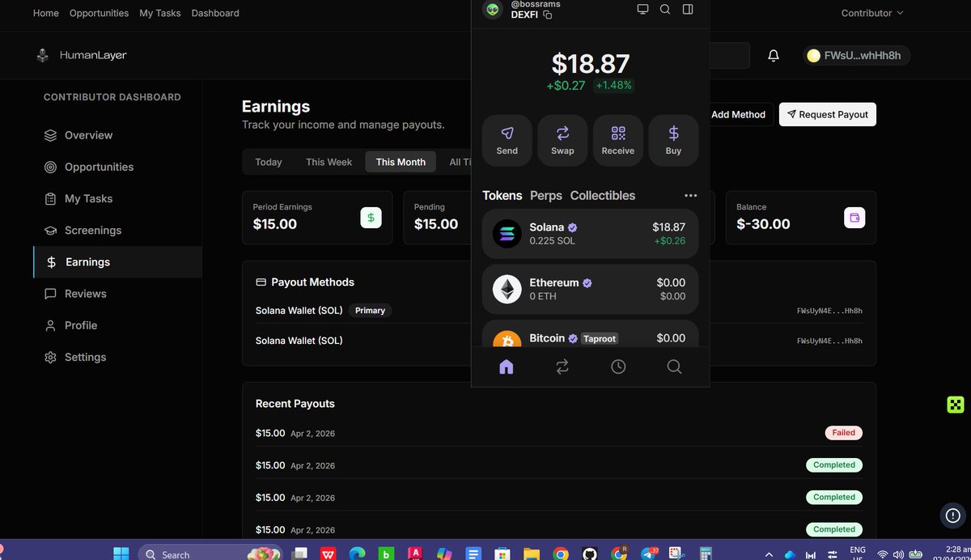The height and width of the screenshot is (560, 971).
Task: Open GitHub Desktop from taskbar
Action: (x=590, y=554)
